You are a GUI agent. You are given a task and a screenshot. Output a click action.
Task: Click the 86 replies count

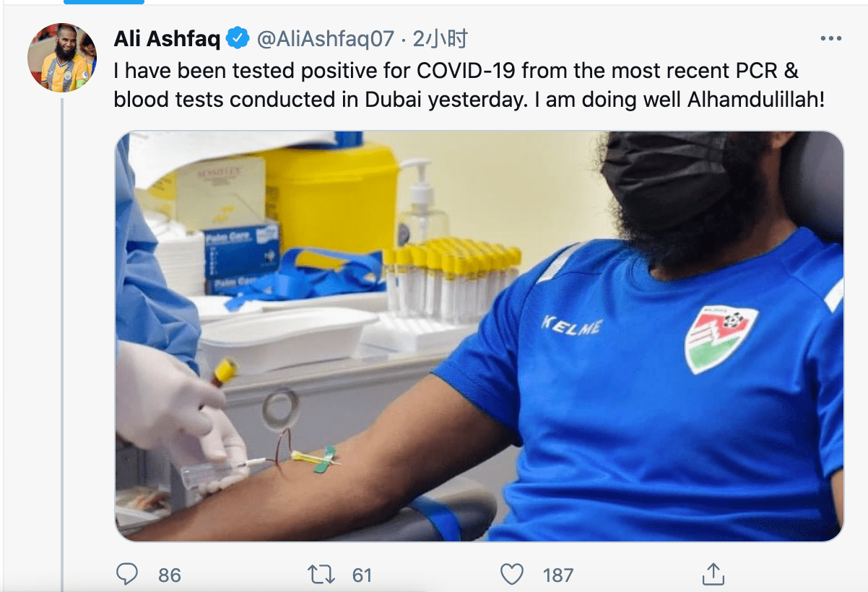tap(169, 575)
